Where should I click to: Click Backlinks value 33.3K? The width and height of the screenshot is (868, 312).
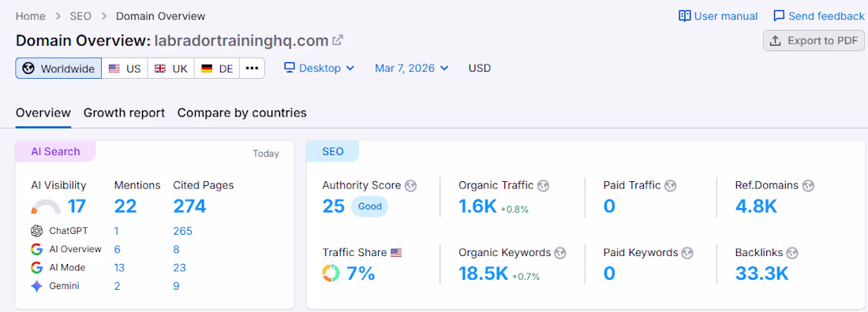pyautogui.click(x=761, y=273)
